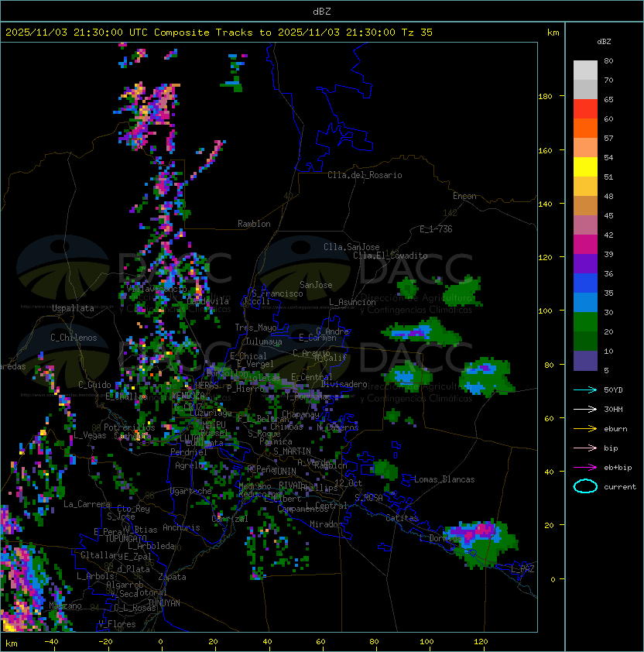
Task: Click the 'current' legend label
Action: (x=620, y=487)
